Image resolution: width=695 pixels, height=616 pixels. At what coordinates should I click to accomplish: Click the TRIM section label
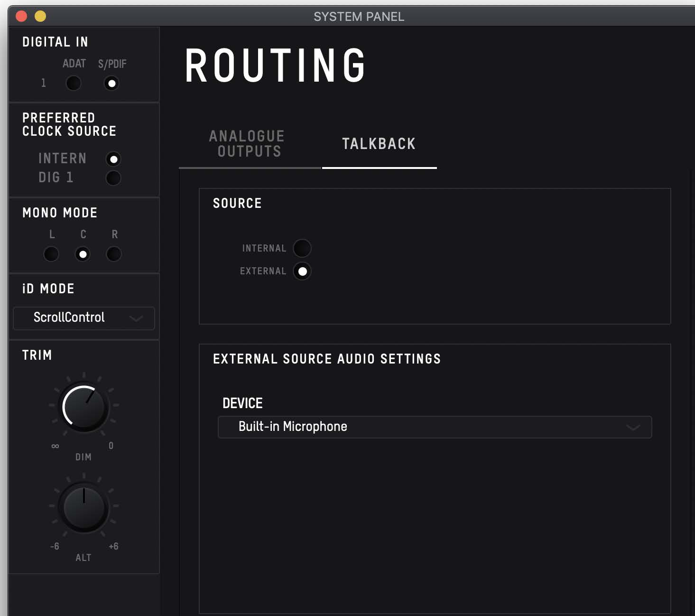click(37, 355)
